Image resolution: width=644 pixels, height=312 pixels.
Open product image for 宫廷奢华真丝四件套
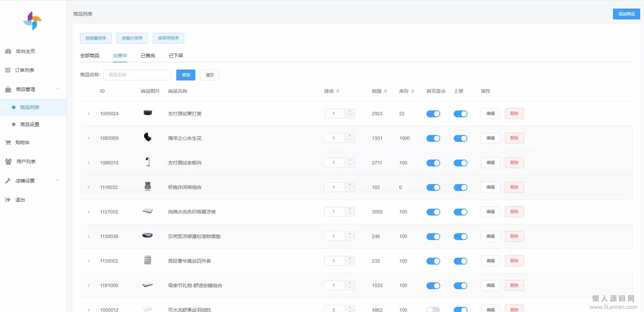coord(148,260)
